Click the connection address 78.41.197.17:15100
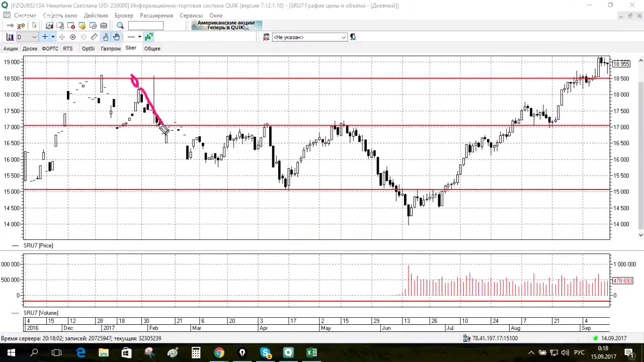The width and height of the screenshot is (644, 362). 495,338
